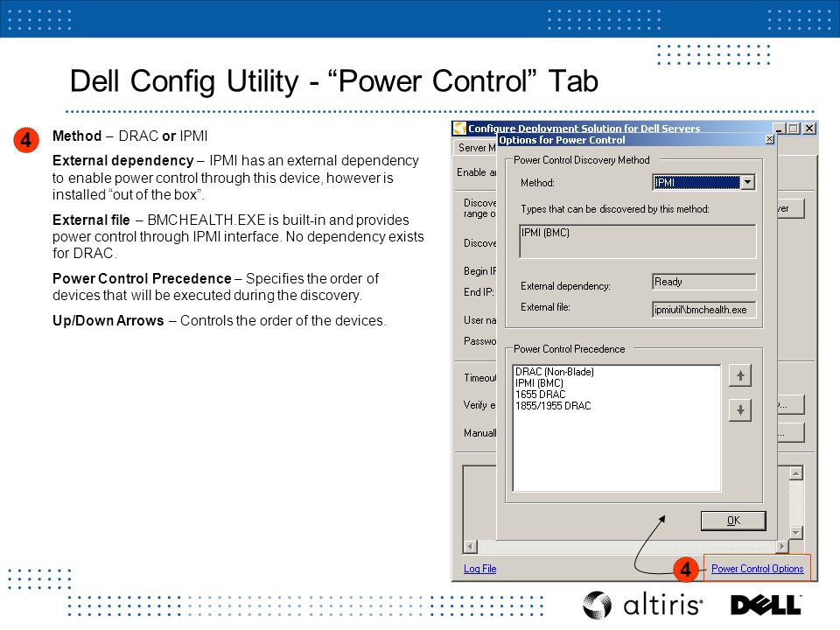The width and height of the screenshot is (840, 630).
Task: Open the Method dropdown arrow
Action: pyautogui.click(x=747, y=183)
